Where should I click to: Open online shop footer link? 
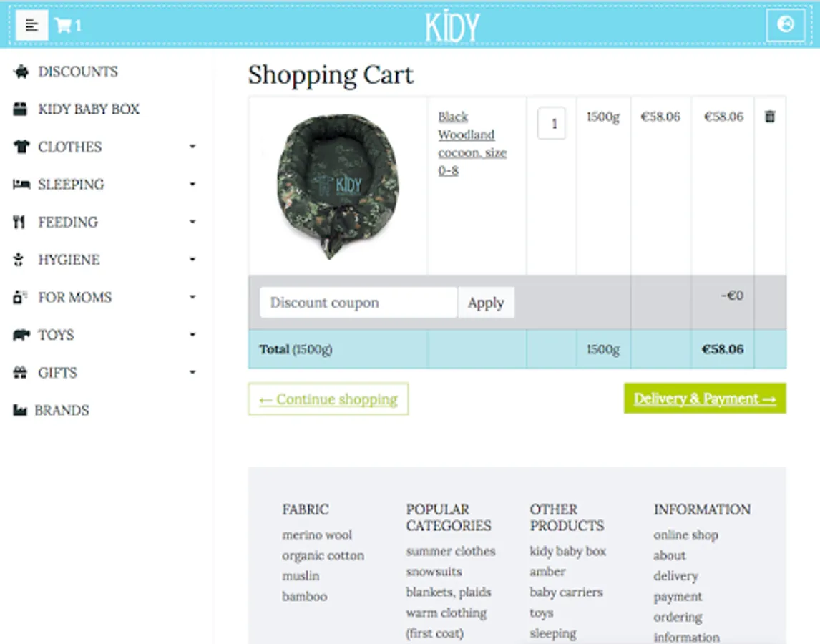click(685, 535)
